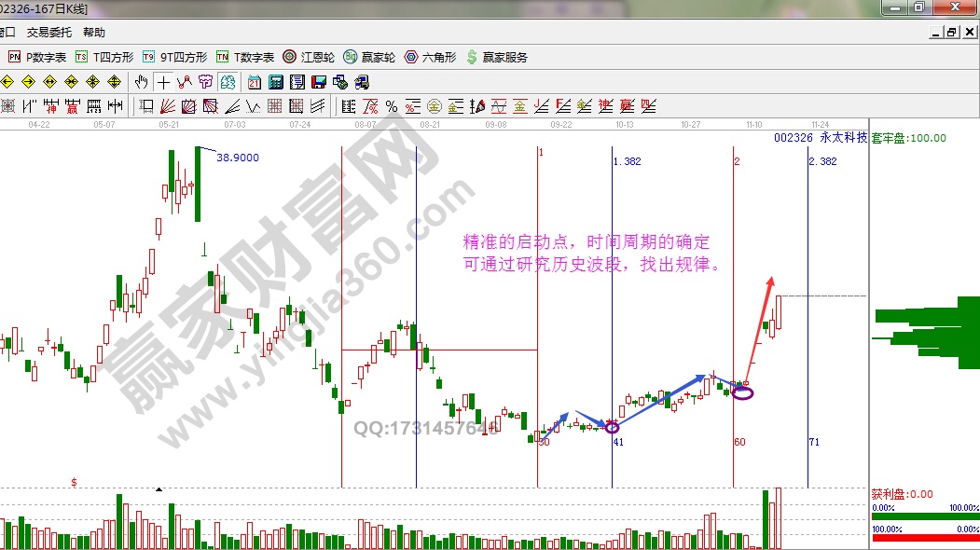Click the red 获利盘 percentage bar
Screen dimensions: 980x550
(925, 539)
